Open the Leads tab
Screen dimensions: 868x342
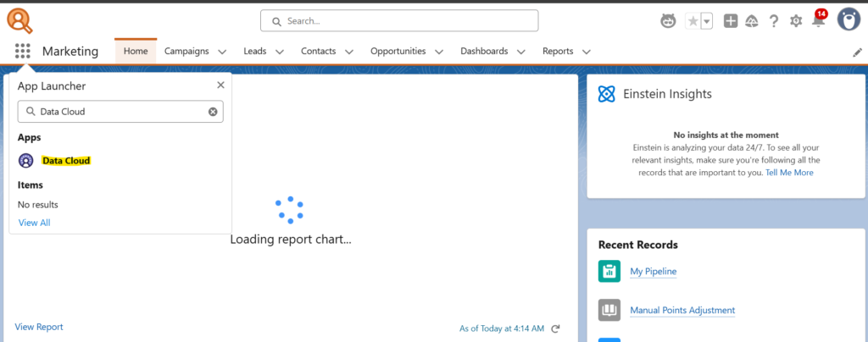[254, 52]
